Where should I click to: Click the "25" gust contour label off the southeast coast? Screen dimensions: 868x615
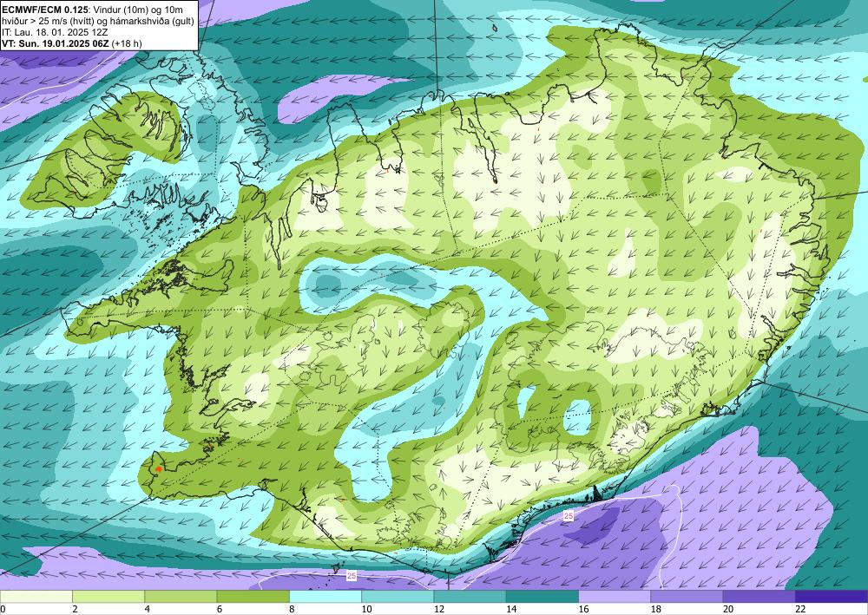569,516
